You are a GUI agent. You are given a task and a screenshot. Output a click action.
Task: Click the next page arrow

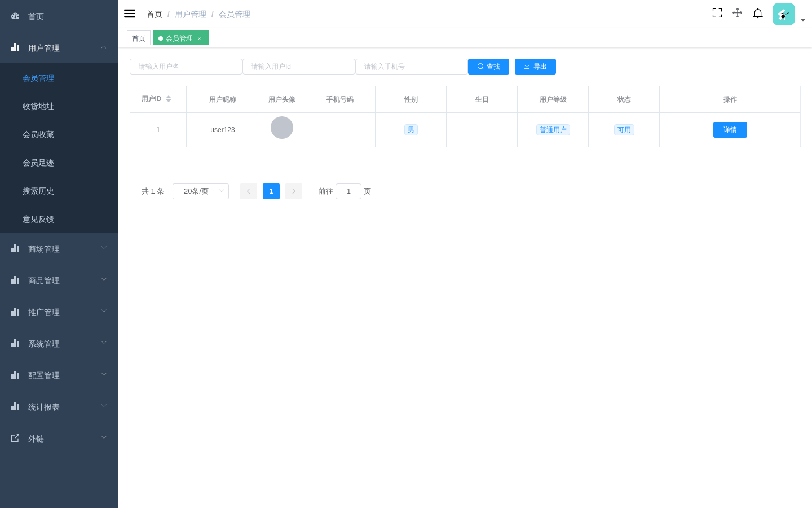[x=294, y=191]
